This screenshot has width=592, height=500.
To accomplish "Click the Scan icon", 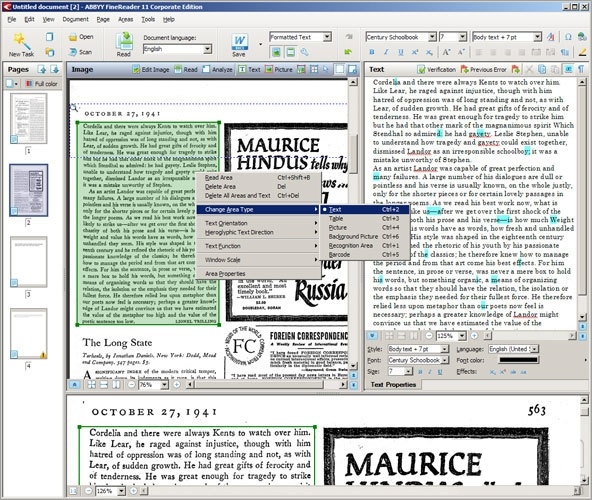I will [72, 52].
